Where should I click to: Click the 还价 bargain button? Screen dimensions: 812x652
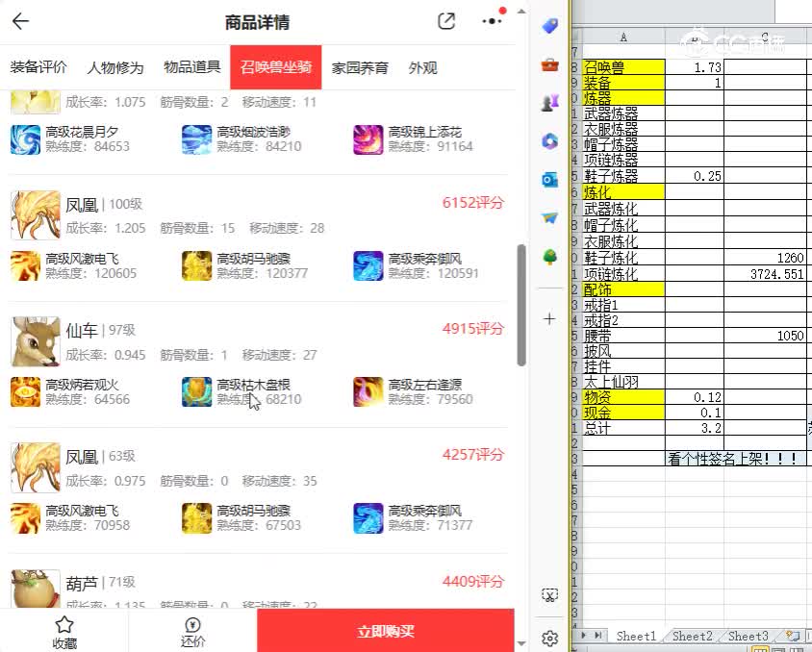tap(192, 630)
